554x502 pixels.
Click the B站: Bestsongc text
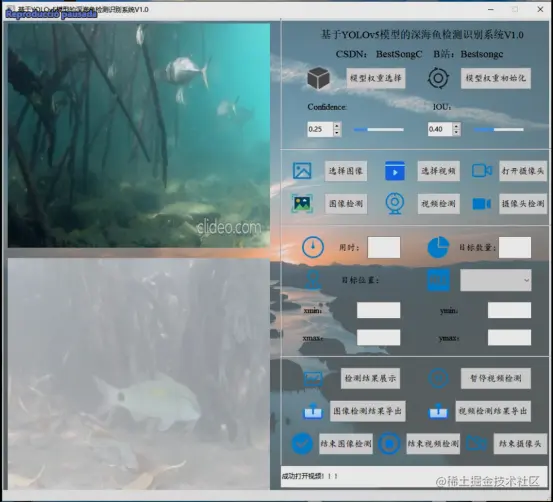pyautogui.click(x=468, y=54)
